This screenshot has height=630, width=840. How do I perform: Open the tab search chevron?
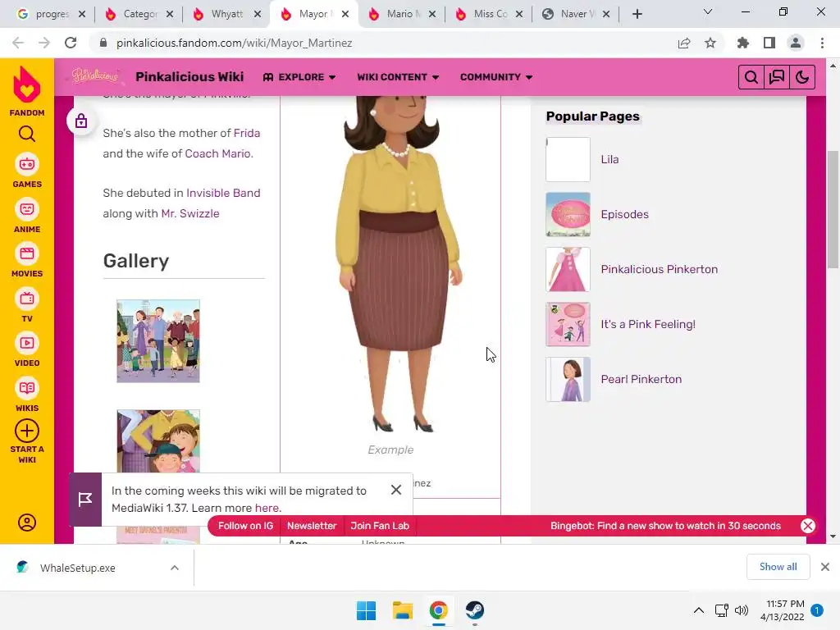click(708, 11)
